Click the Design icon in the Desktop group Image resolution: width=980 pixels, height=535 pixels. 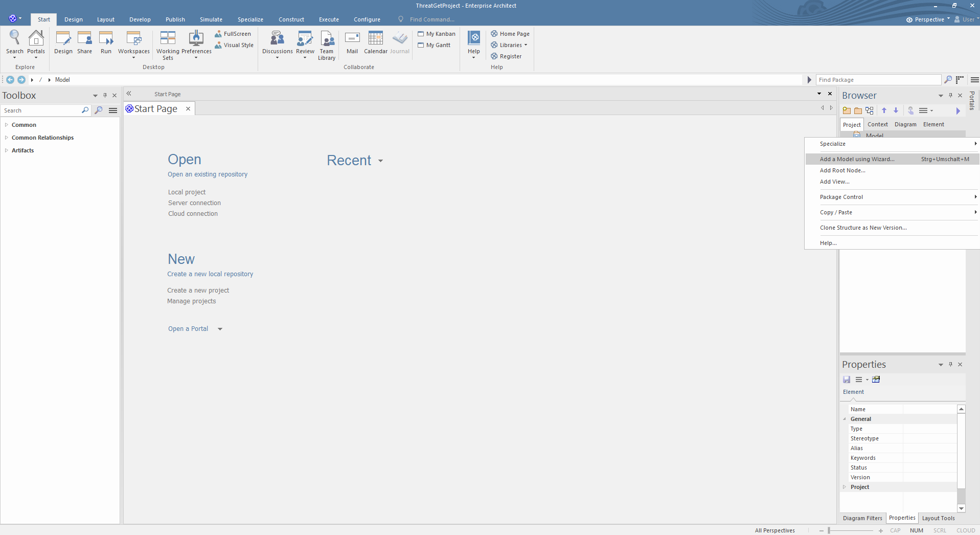click(x=63, y=38)
